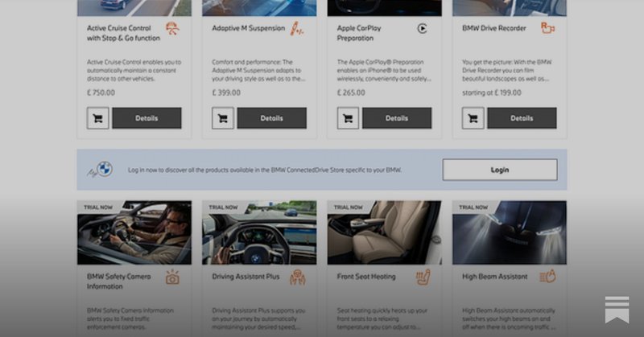Click the Adaptive M Suspension feature icon
The image size is (644, 337).
point(296,29)
